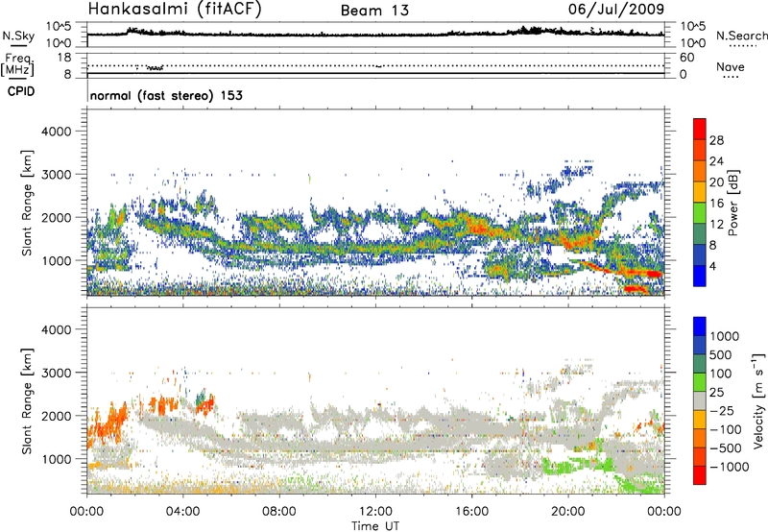This screenshot has height=532, width=768.
Task: Click the 60 tick on Nave axis
Action: (686, 58)
